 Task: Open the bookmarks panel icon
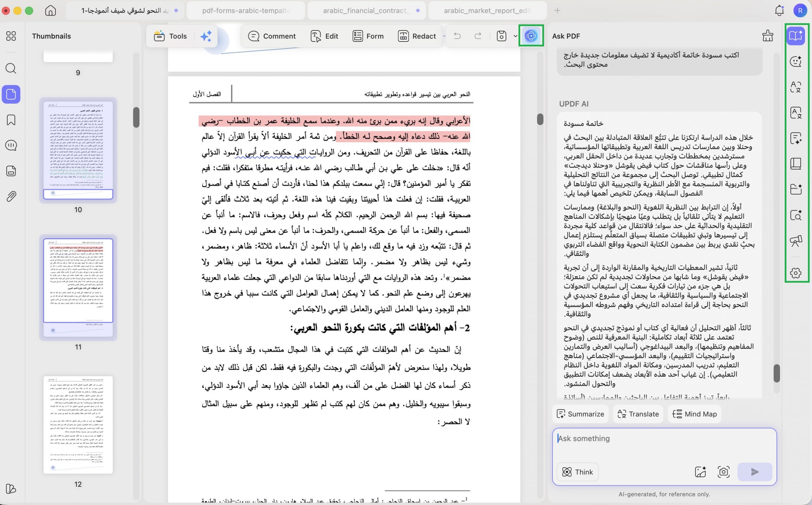click(11, 120)
